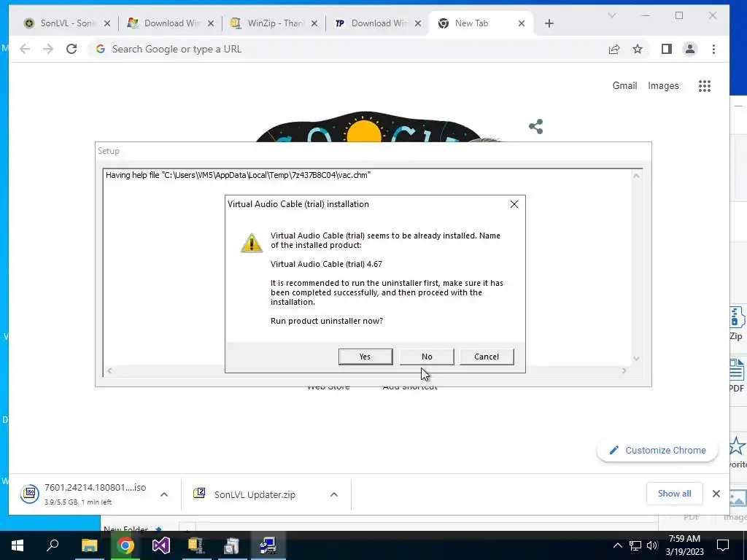The image size is (747, 560).
Task: Switch to the TP Download Win tab
Action: coord(378,23)
